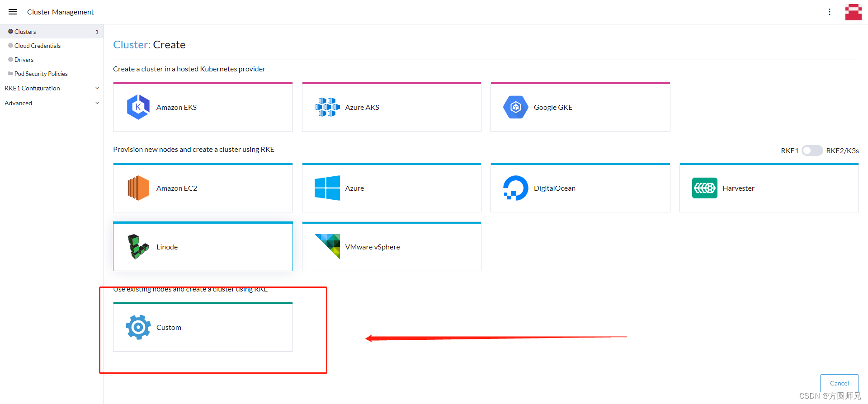
Task: Click the Cluster: breadcrumb link
Action: pos(132,45)
